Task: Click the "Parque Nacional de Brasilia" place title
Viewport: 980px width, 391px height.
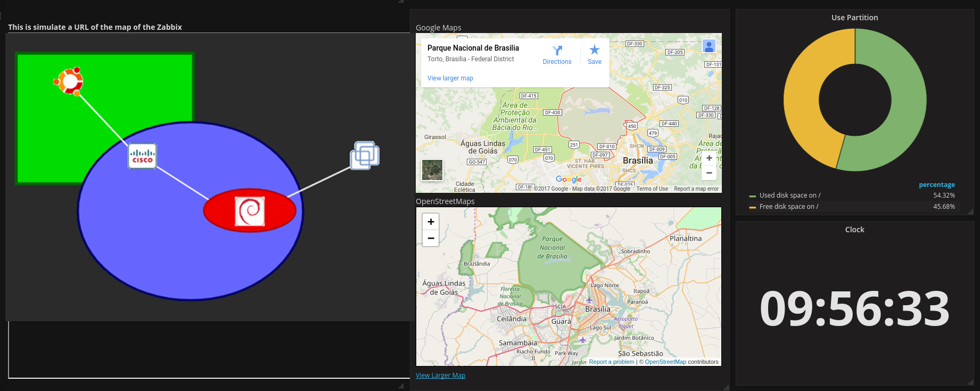Action: click(473, 48)
